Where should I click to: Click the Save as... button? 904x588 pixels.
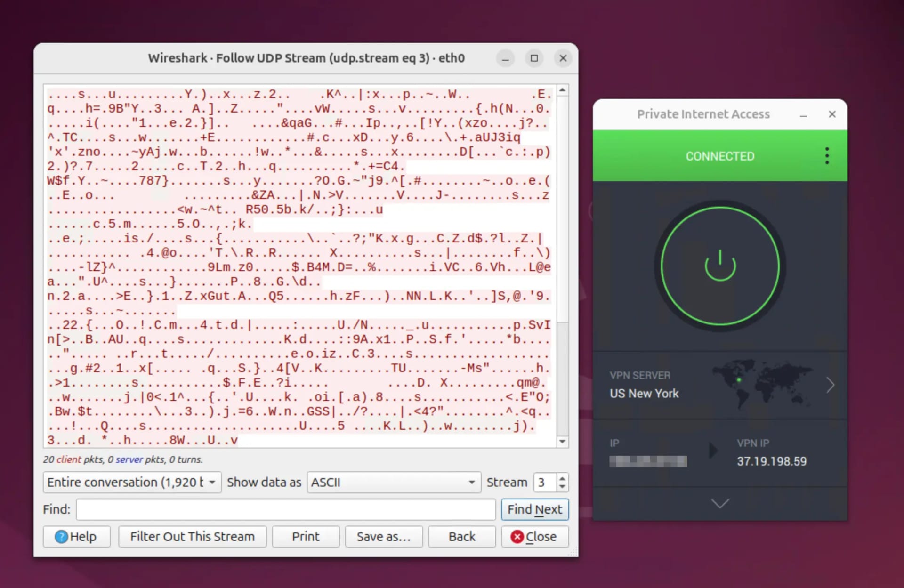383,536
